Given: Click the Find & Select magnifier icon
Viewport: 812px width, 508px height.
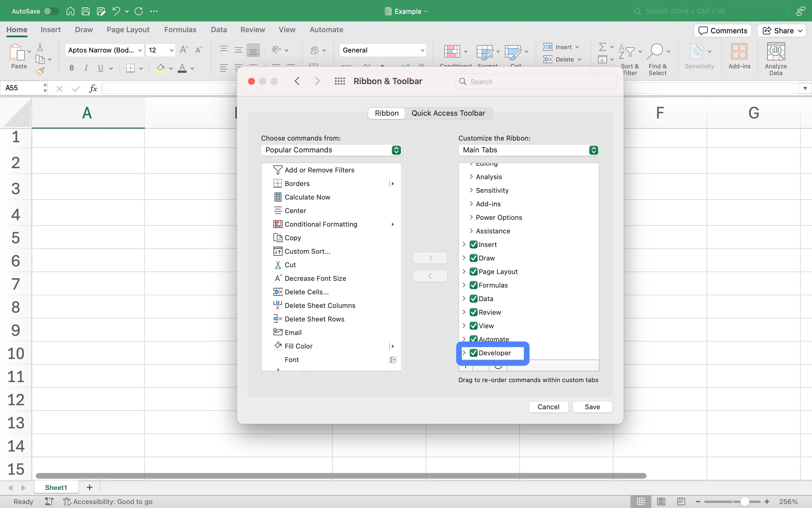Looking at the screenshot, I should point(655,51).
